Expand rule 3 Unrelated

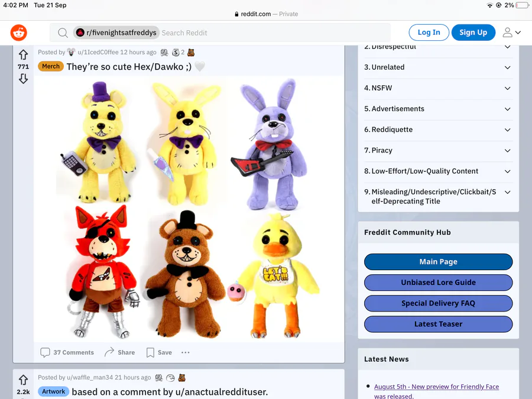pyautogui.click(x=507, y=67)
